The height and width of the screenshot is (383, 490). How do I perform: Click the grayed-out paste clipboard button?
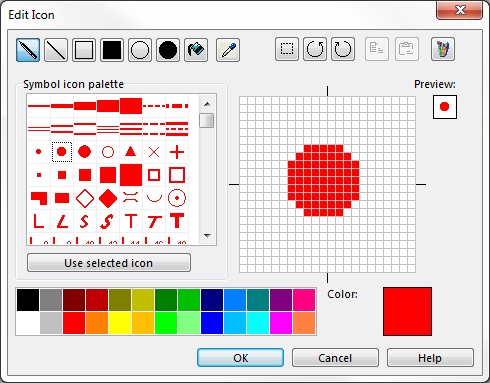(407, 49)
